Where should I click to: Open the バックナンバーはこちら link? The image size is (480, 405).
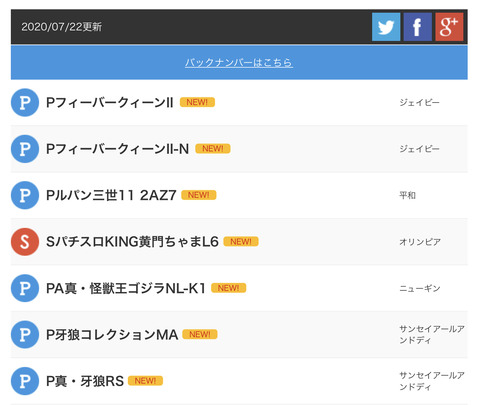(x=239, y=62)
